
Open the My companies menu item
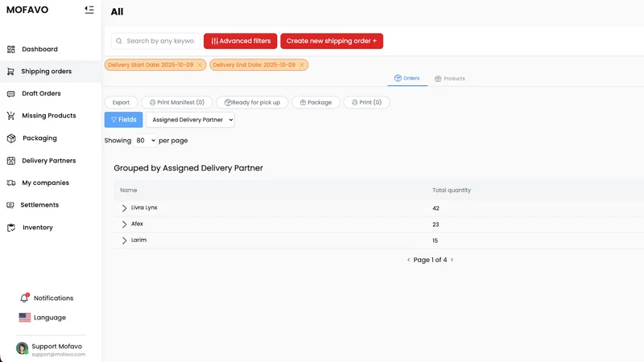45,183
